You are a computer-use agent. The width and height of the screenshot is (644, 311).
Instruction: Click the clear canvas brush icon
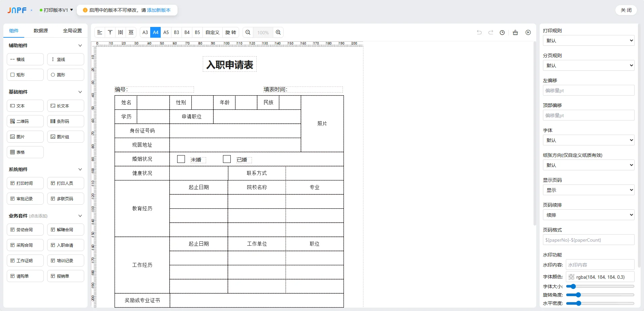pos(515,32)
